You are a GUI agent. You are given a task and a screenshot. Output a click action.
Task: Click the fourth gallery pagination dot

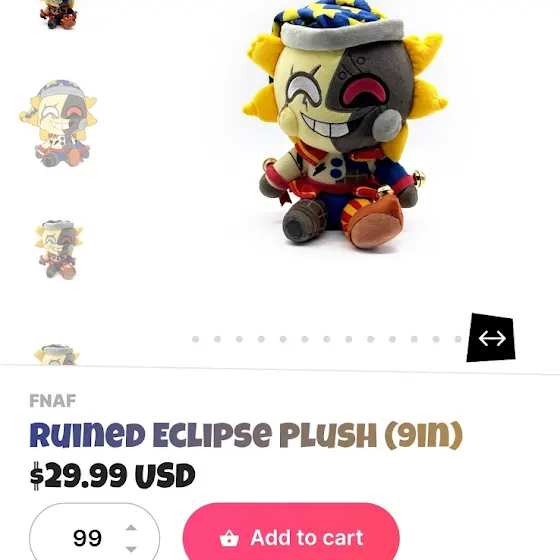click(x=261, y=339)
